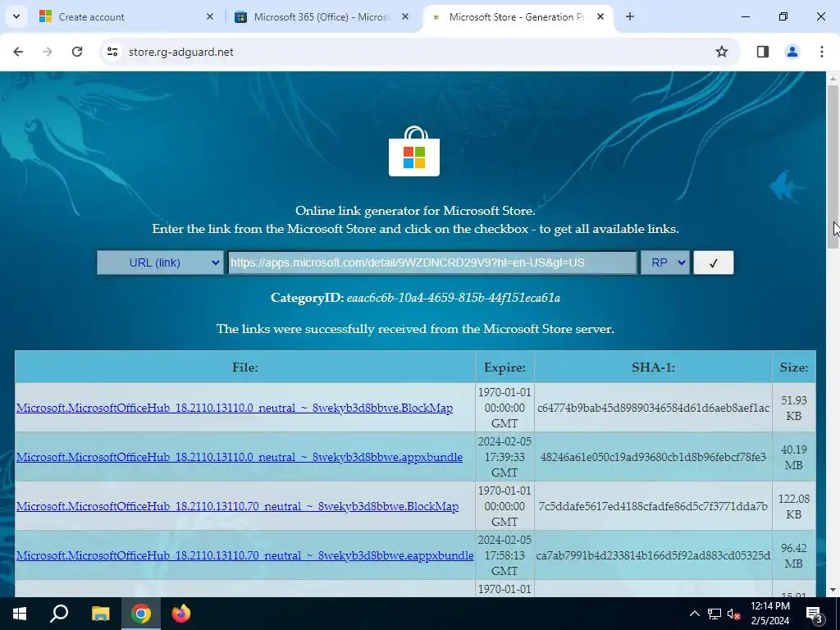Switch to the Microsoft 365 (Office) tab
The height and width of the screenshot is (630, 840).
(x=322, y=16)
